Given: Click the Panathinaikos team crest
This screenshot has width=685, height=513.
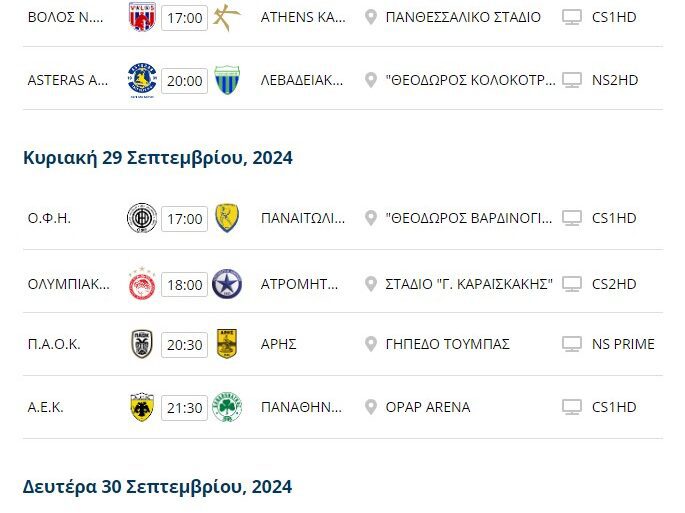Looking at the screenshot, I should (227, 407).
